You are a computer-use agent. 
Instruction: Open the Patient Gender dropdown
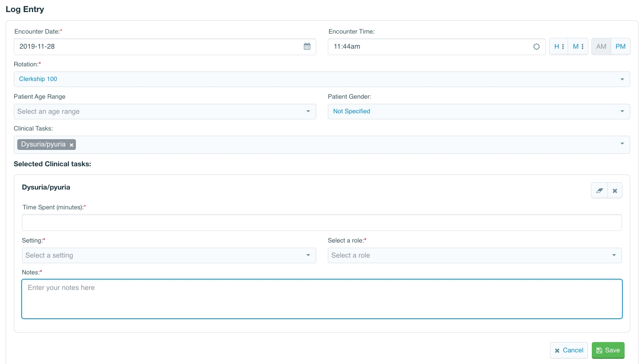click(x=478, y=112)
